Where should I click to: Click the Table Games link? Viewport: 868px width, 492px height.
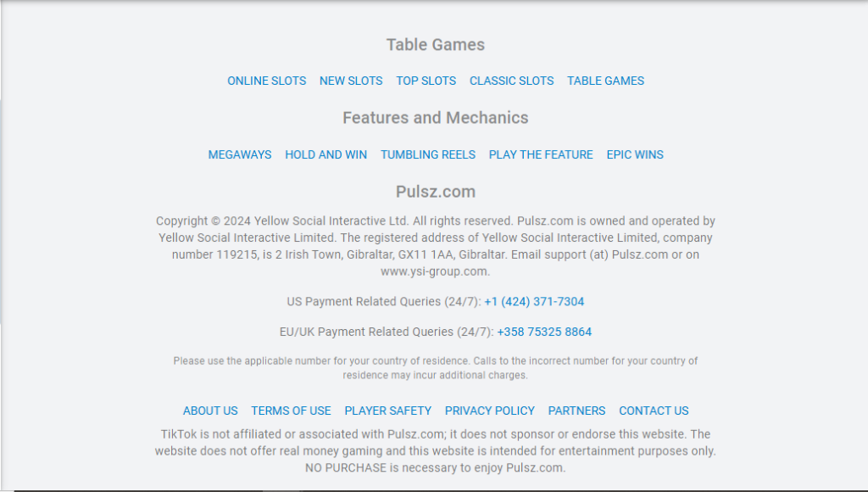click(605, 81)
